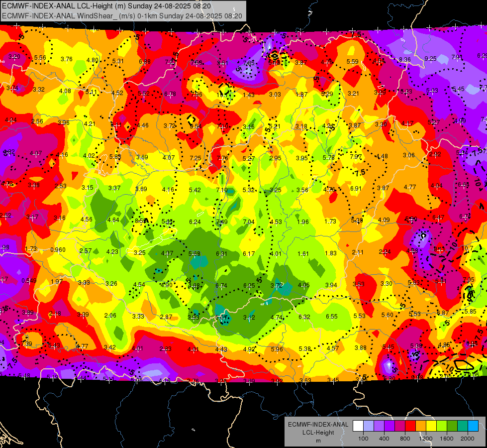Click the wind shear value 2.87
Image resolution: width=487 pixels, height=448 pixels.
tap(166, 317)
